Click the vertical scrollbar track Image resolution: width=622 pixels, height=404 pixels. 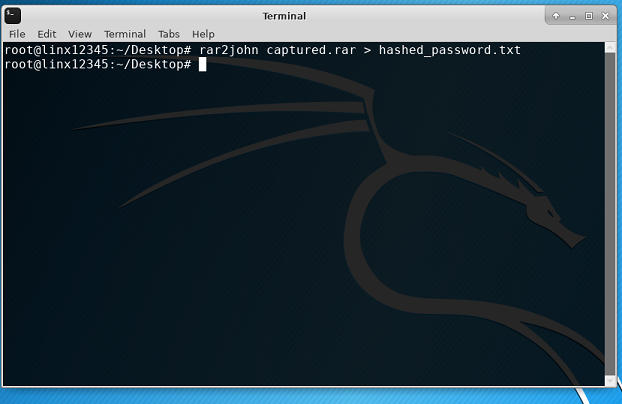click(610, 214)
